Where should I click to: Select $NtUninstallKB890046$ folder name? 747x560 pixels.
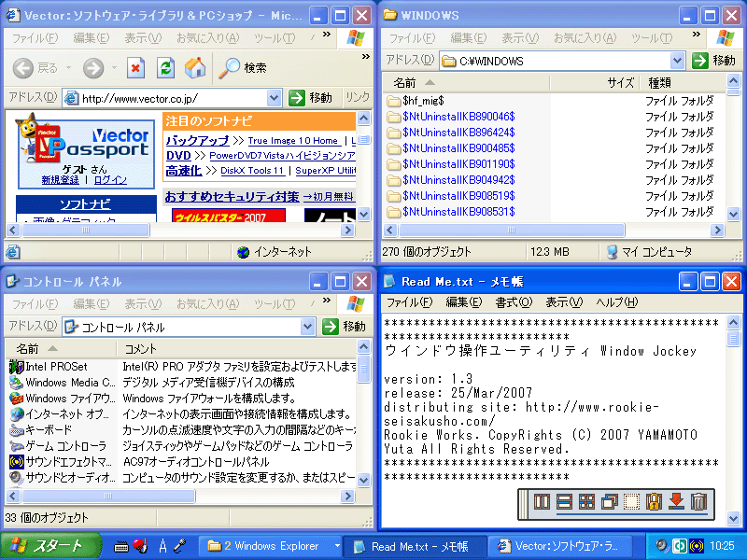(x=458, y=117)
